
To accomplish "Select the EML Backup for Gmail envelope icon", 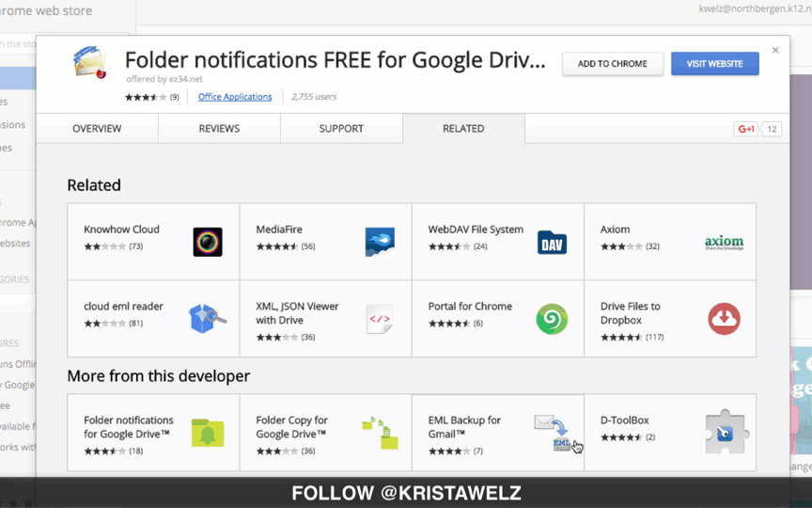I will pos(553,433).
